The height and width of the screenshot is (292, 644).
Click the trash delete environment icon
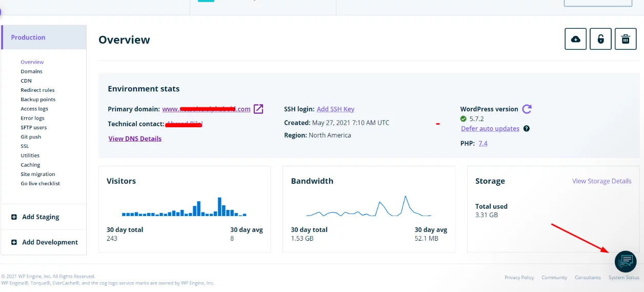click(x=626, y=39)
